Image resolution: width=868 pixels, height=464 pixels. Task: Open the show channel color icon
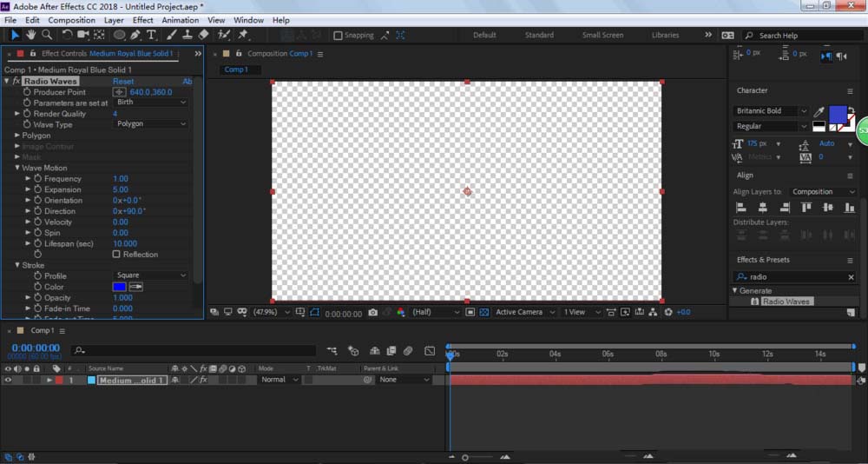400,313
